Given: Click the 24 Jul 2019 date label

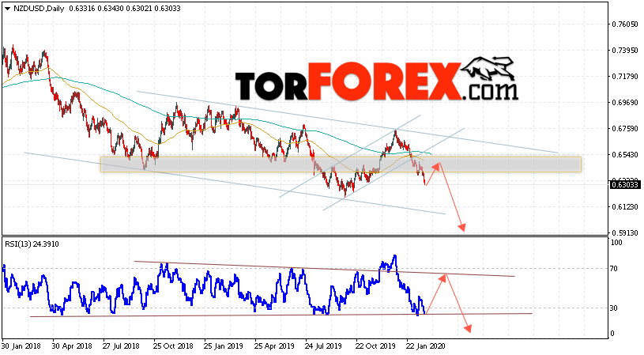Looking at the screenshot, I should [x=325, y=346].
